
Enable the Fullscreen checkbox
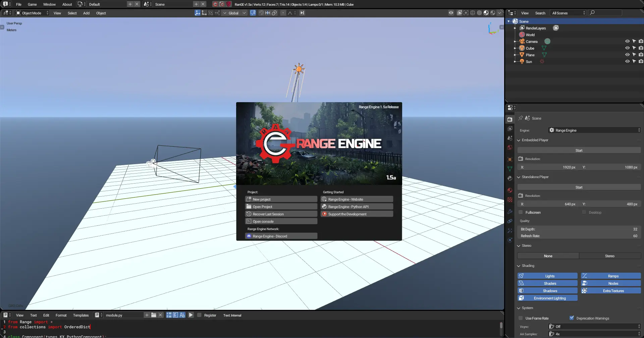click(x=521, y=212)
